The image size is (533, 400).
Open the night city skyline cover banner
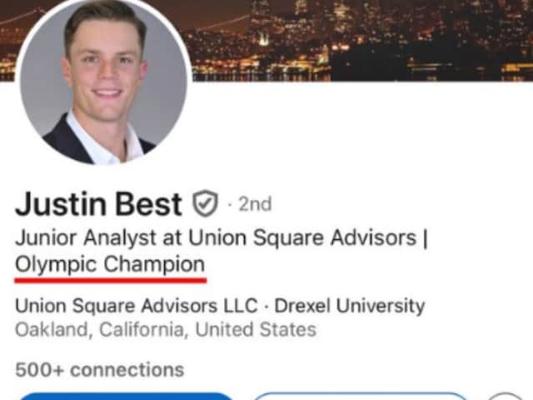362,40
